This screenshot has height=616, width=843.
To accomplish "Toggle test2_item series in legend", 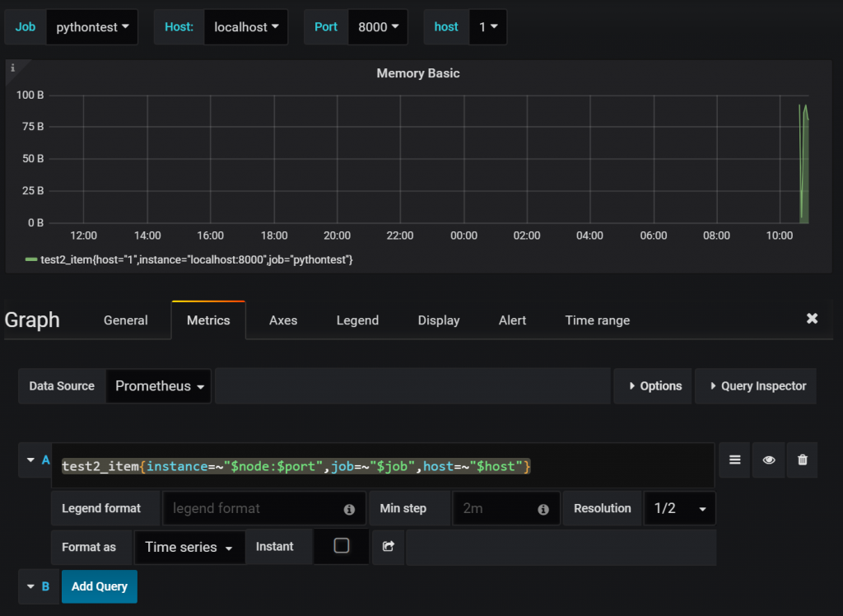I will pyautogui.click(x=196, y=260).
